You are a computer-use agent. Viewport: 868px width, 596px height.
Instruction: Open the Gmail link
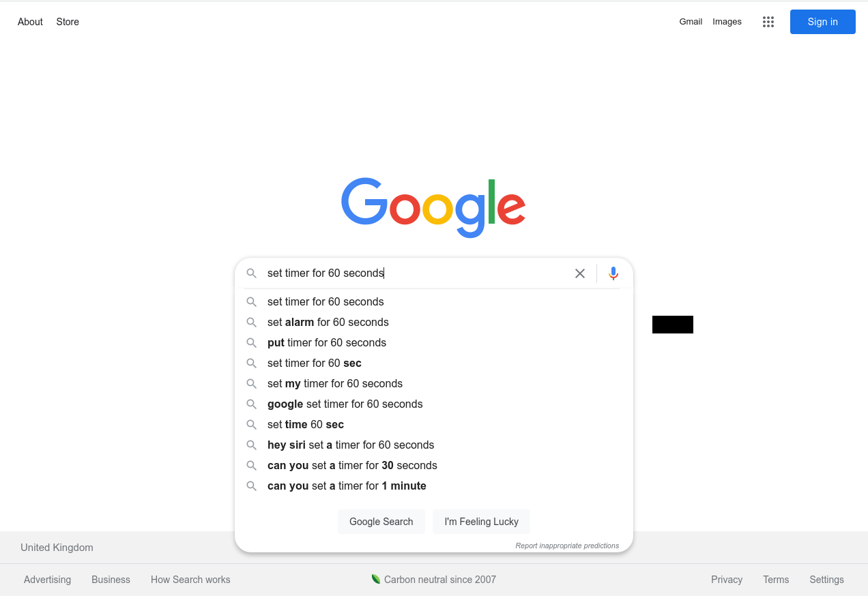pyautogui.click(x=691, y=22)
